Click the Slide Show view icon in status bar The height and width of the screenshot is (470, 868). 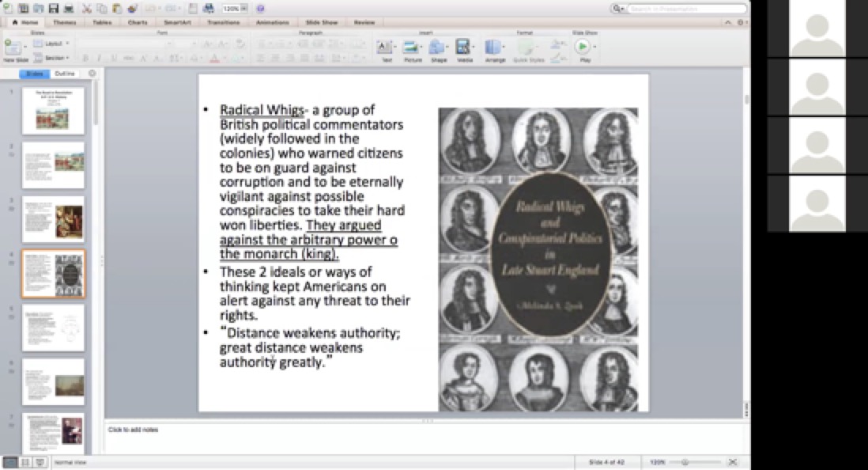click(x=40, y=461)
